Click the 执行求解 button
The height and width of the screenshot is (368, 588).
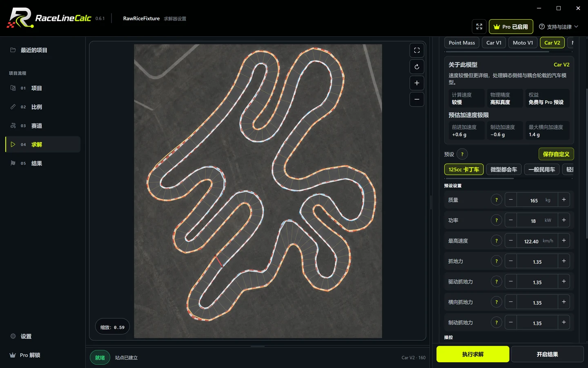473,354
